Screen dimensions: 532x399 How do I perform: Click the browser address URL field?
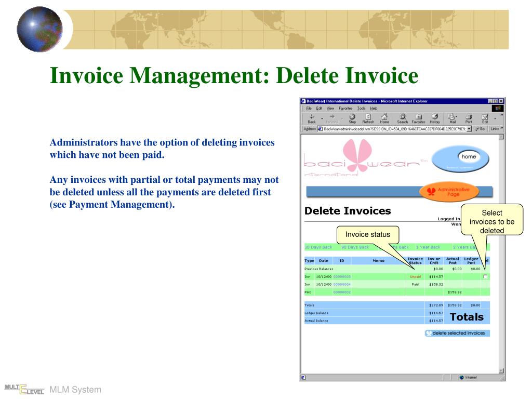click(x=395, y=129)
